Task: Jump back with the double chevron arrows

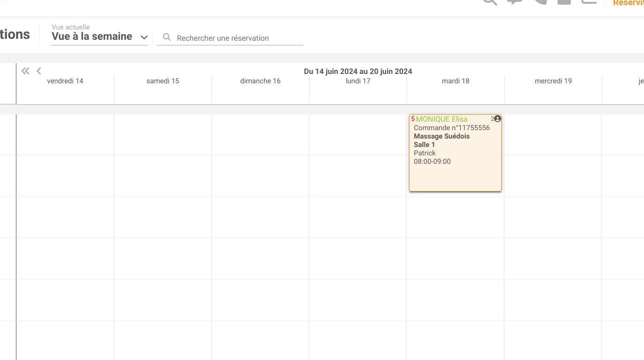Action: 25,71
